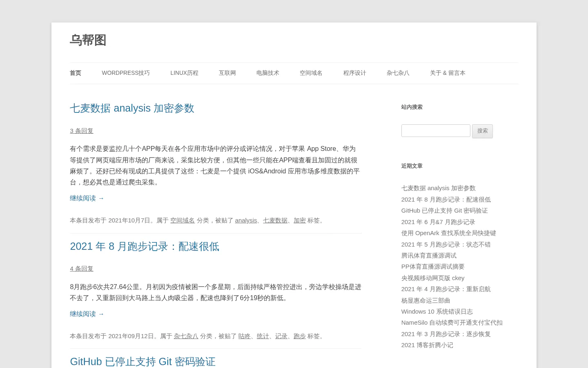Screen dimensions: 588x368
Task: Open the 咕咚 tag link
Action: (x=245, y=336)
